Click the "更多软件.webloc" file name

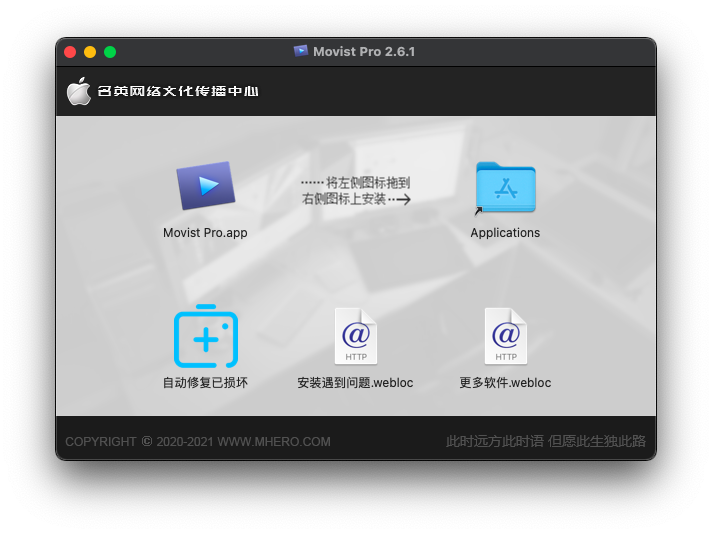pyautogui.click(x=505, y=383)
